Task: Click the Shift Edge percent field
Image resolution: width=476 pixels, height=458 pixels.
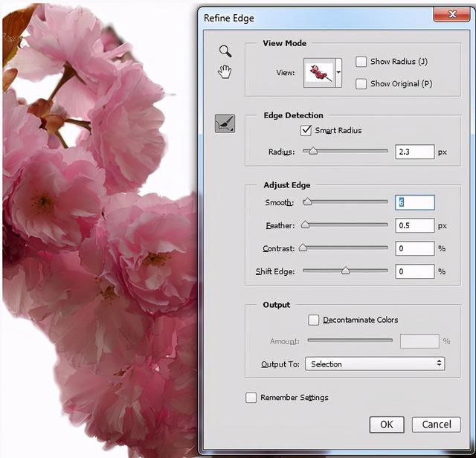Action: point(415,271)
